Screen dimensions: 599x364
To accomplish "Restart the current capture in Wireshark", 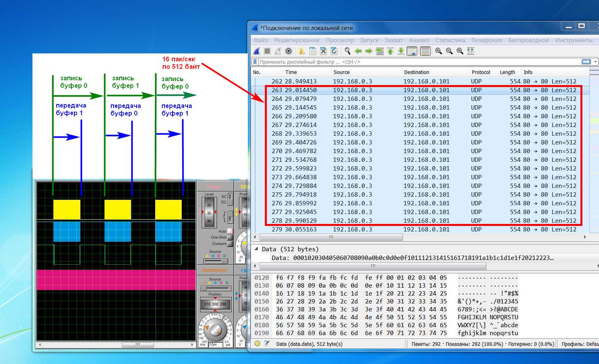I will coord(278,51).
